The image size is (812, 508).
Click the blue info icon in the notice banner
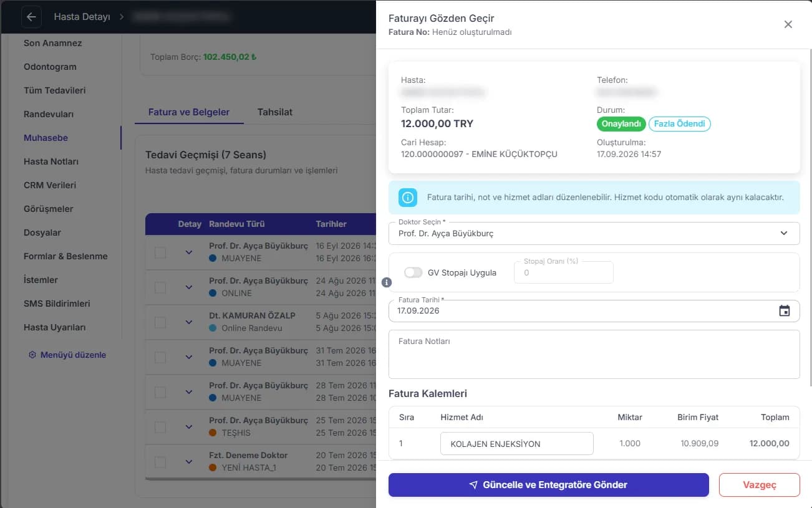point(408,198)
